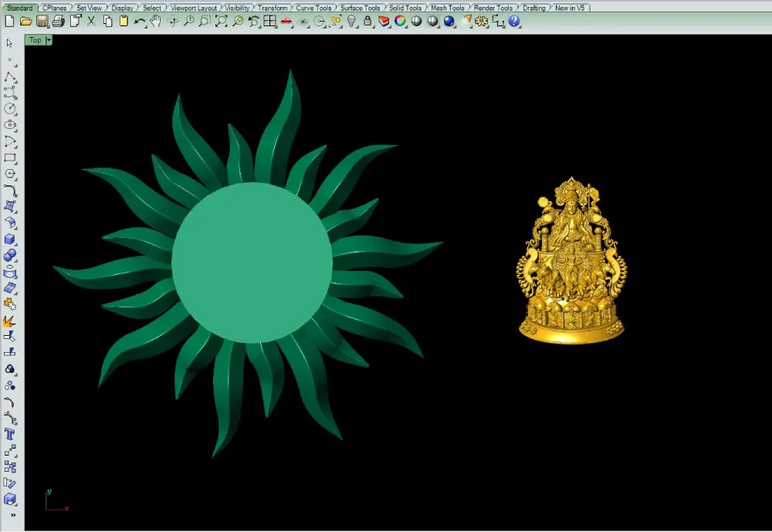Open the Mesh Tools tab

tap(448, 8)
